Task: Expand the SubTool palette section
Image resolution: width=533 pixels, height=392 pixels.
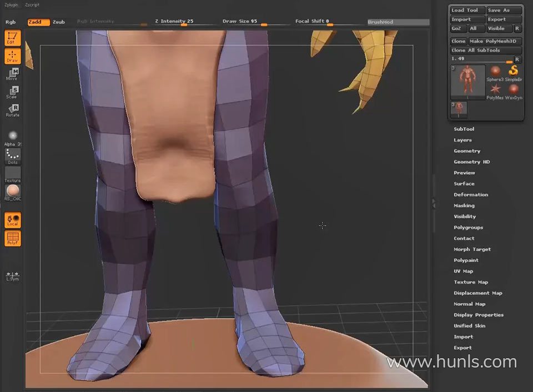Action: click(x=464, y=129)
